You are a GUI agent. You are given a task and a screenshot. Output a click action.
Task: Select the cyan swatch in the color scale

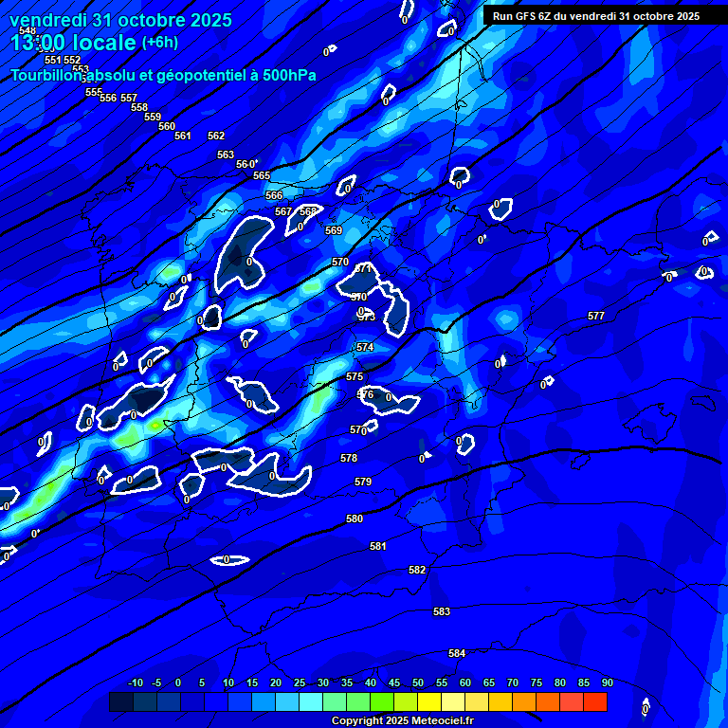pos(310,701)
